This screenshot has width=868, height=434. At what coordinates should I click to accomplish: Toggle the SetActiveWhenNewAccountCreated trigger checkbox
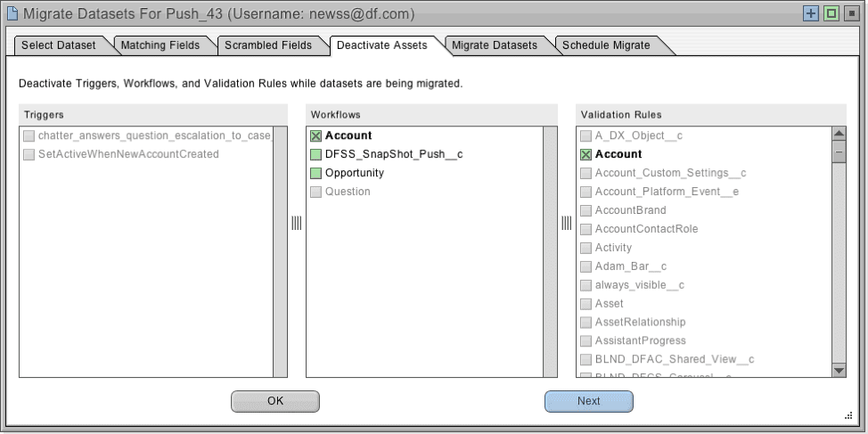coord(29,154)
